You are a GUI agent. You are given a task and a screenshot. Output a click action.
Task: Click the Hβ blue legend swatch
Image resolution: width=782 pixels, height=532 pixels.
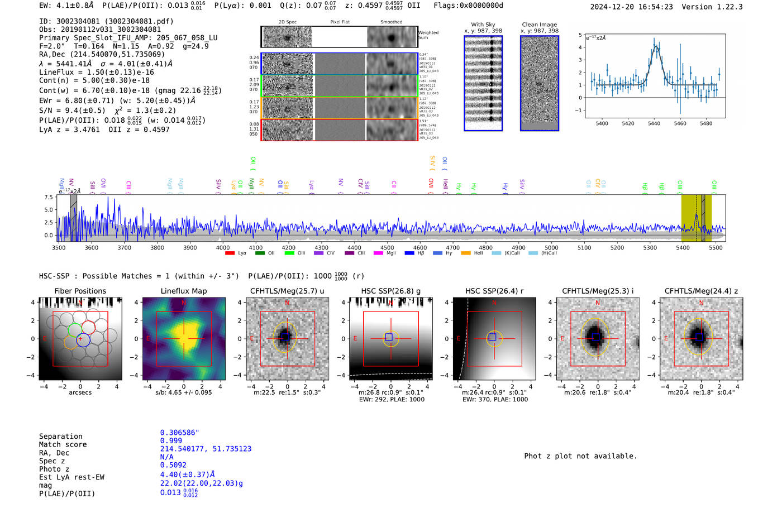point(409,253)
